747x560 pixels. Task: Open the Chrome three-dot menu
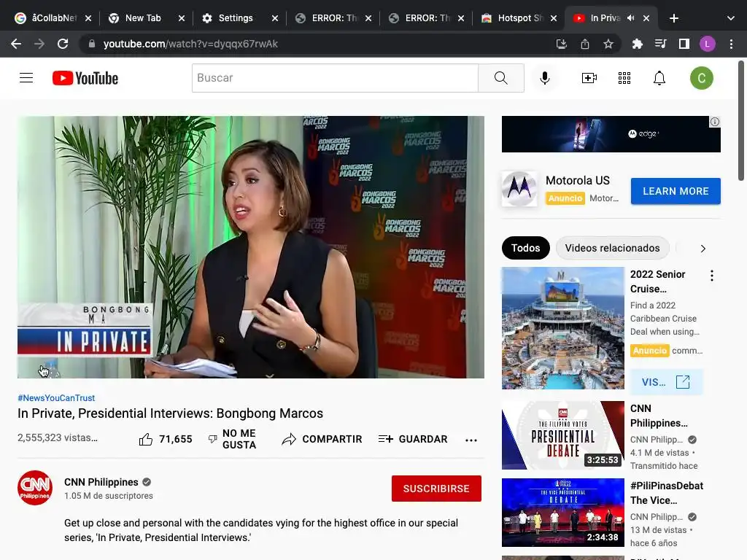pos(731,44)
